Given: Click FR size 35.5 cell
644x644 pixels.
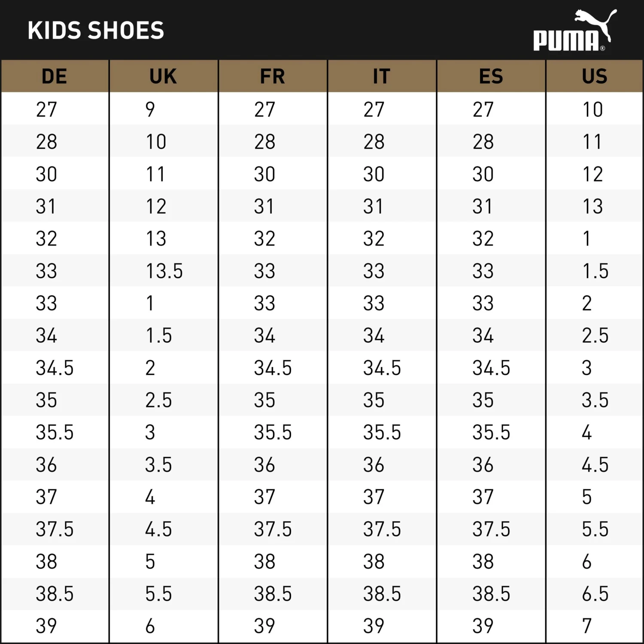Looking at the screenshot, I should coord(273,432).
